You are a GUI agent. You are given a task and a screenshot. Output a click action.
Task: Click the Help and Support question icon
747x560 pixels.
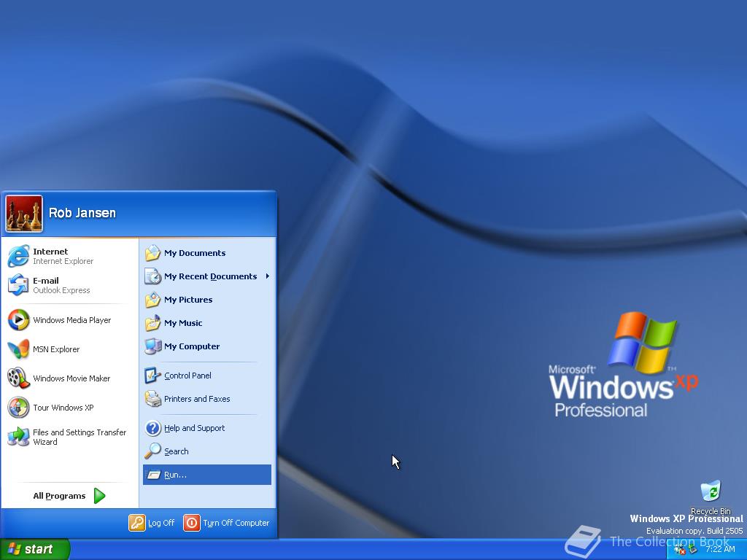click(x=153, y=428)
